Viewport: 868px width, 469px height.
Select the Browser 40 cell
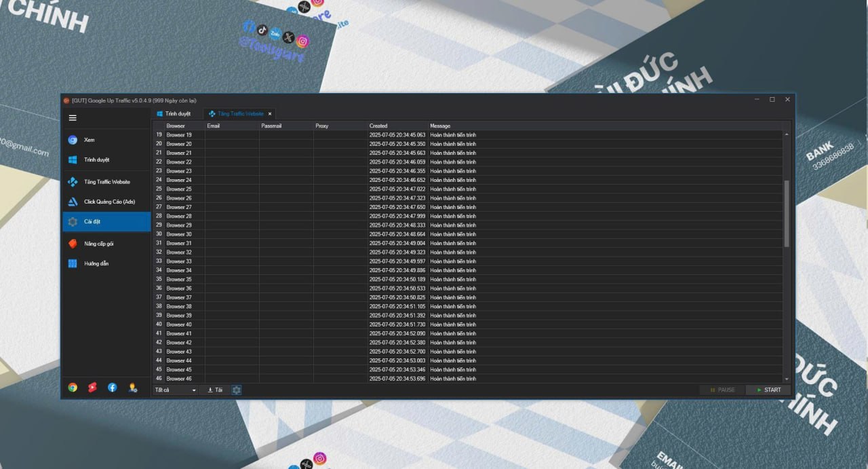(184, 324)
